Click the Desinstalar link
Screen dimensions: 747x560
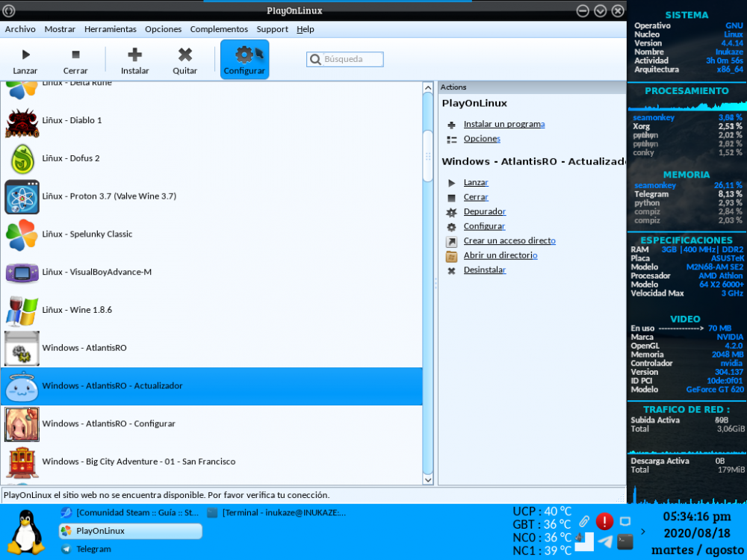click(x=484, y=270)
